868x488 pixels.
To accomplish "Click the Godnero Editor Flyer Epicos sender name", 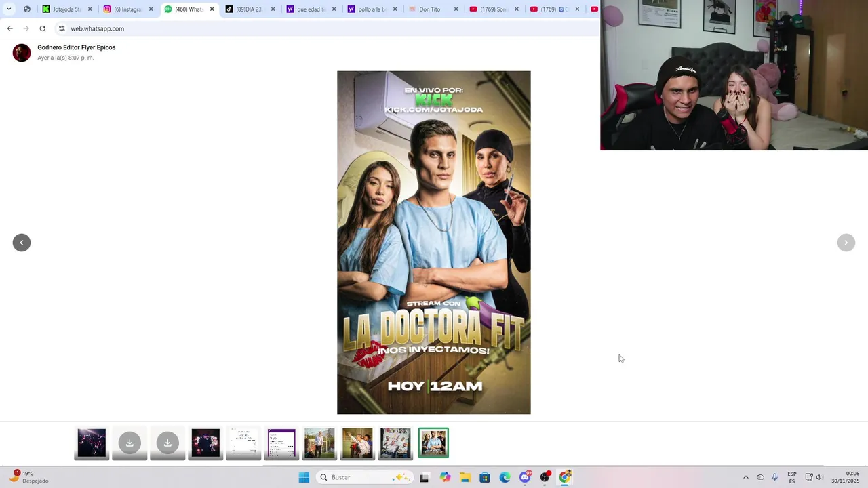I will [x=76, y=47].
